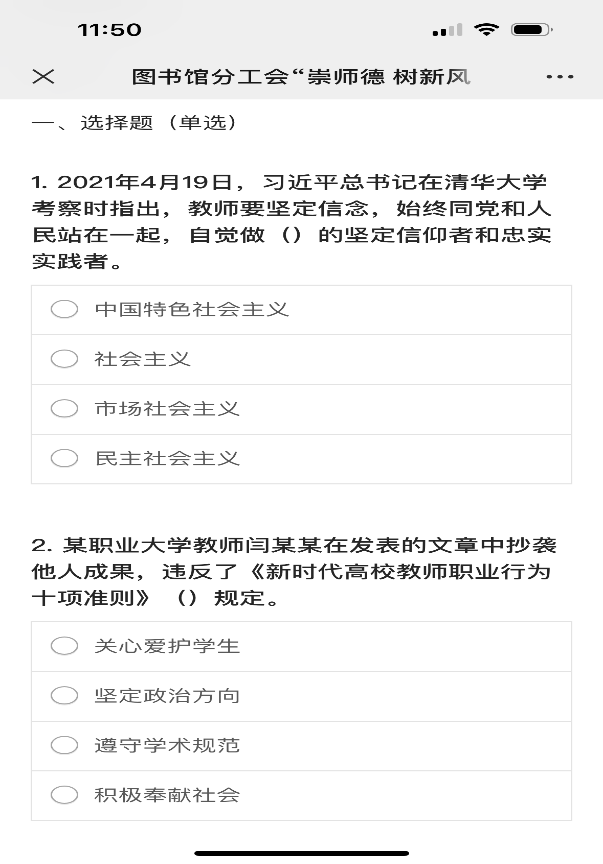Image resolution: width=603 pixels, height=864 pixels.
Task: Tap question 1 text about 清华大学
Action: pyautogui.click(x=292, y=222)
